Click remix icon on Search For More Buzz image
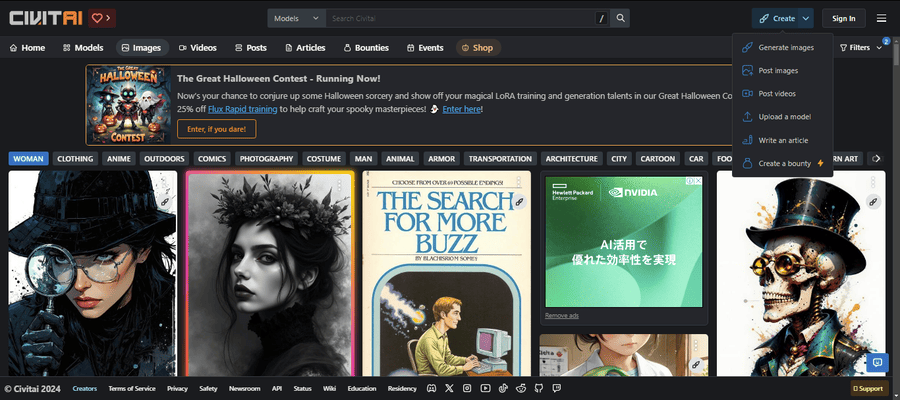This screenshot has width=900, height=400. (x=519, y=201)
